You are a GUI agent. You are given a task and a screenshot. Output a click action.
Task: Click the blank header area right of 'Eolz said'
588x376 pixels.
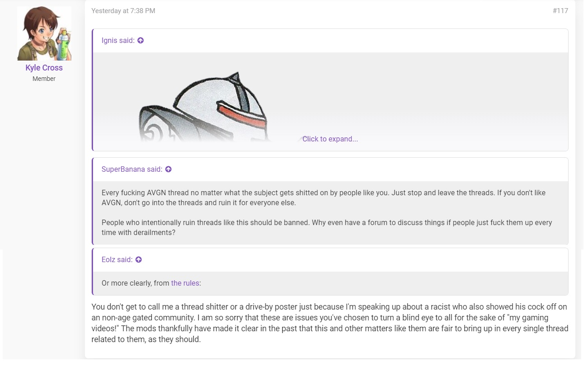(352, 260)
